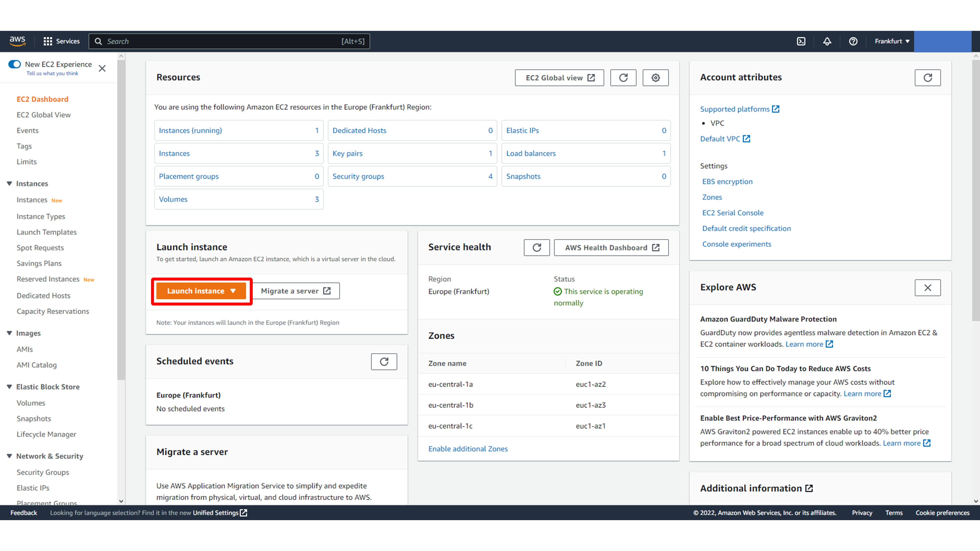This screenshot has width=980, height=551.
Task: Open Capacity Reservations in sidebar
Action: point(53,311)
